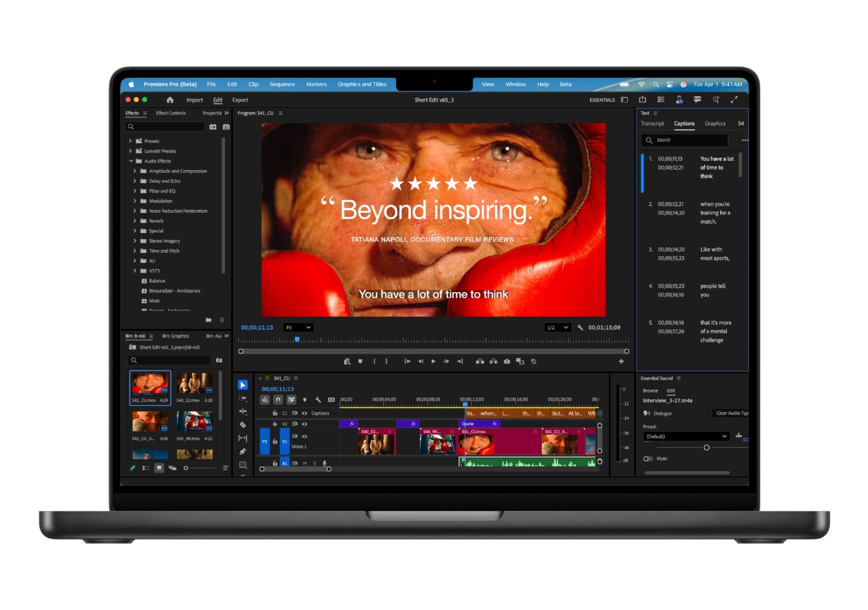Enable Snap in Timeline using the magnet icon

[279, 400]
